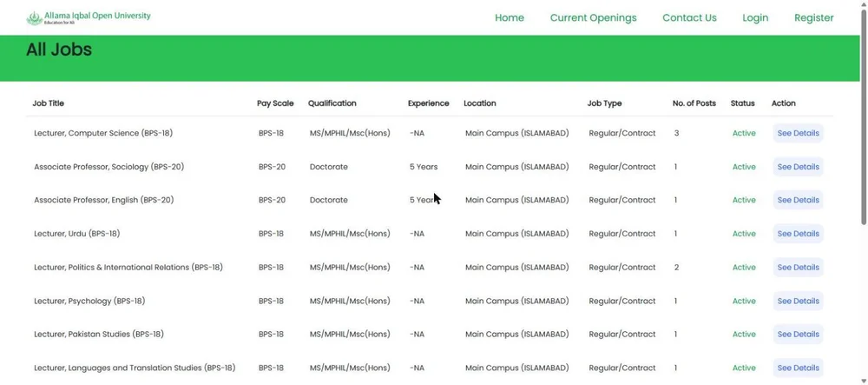Image resolution: width=868 pixels, height=385 pixels.
Task: Click the Qualification column header
Action: 332,103
